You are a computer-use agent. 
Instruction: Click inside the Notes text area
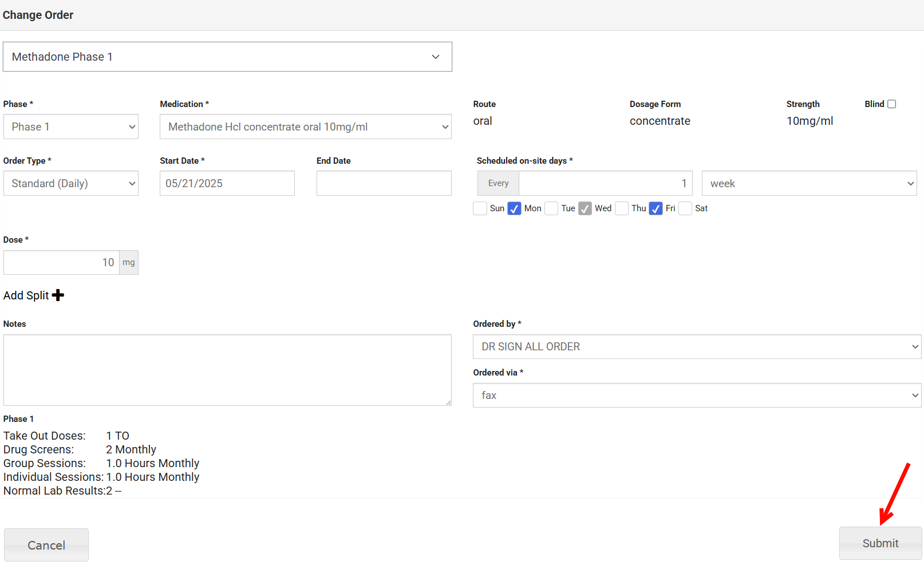point(227,370)
